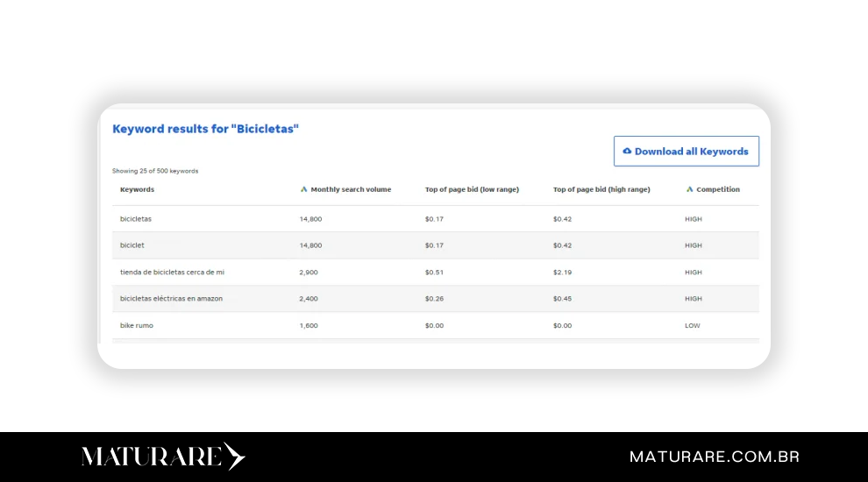Image resolution: width=868 pixels, height=482 pixels.
Task: Select the 'biciclet' keyword row
Action: click(x=132, y=245)
